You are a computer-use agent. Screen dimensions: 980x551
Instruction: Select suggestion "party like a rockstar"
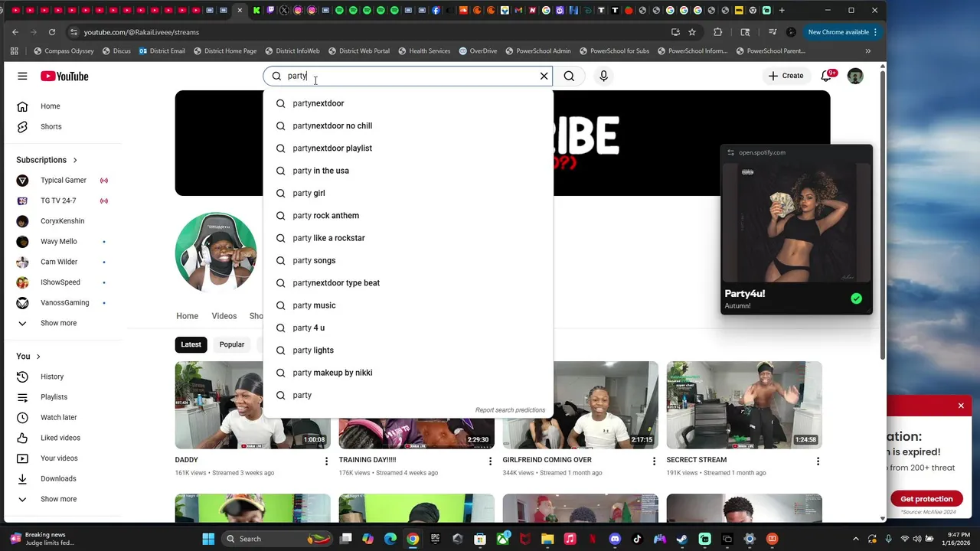(408, 238)
